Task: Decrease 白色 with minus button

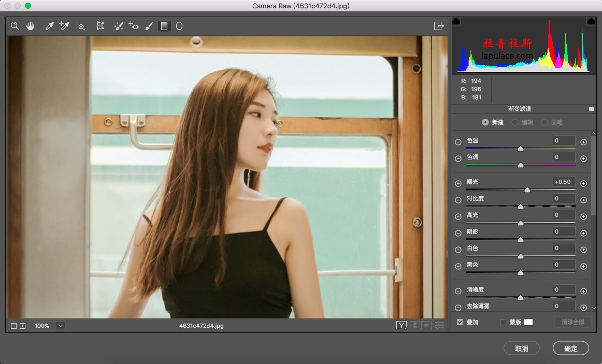Action: click(458, 250)
